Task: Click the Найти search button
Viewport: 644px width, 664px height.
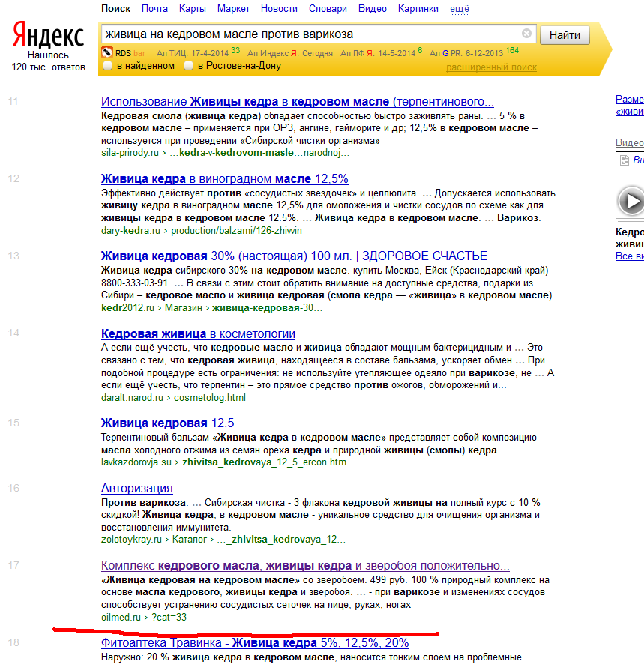Action: click(565, 34)
